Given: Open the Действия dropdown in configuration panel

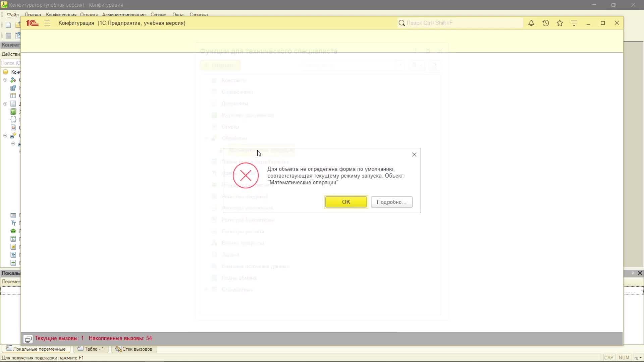Looking at the screenshot, I should tap(10, 54).
